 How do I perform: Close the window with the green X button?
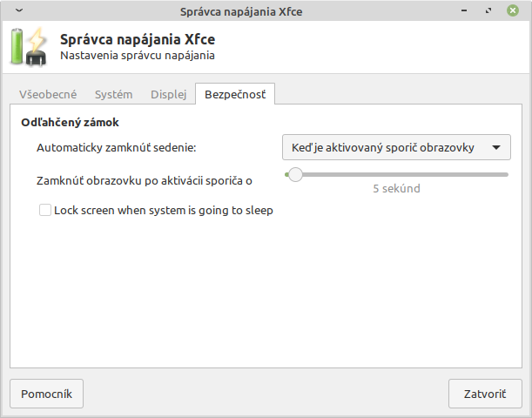(514, 11)
